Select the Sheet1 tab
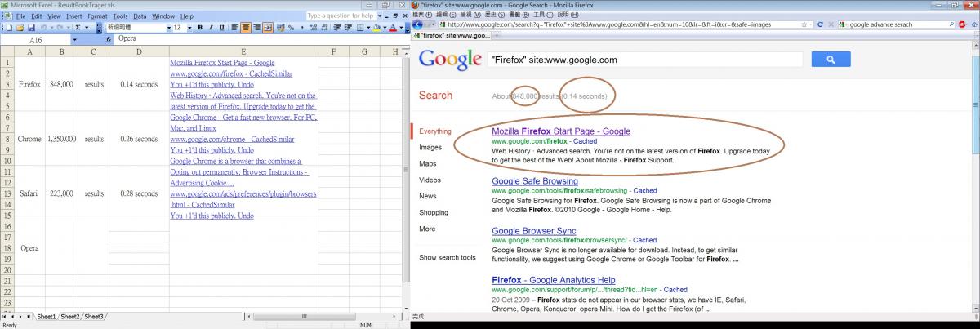 click(x=46, y=316)
